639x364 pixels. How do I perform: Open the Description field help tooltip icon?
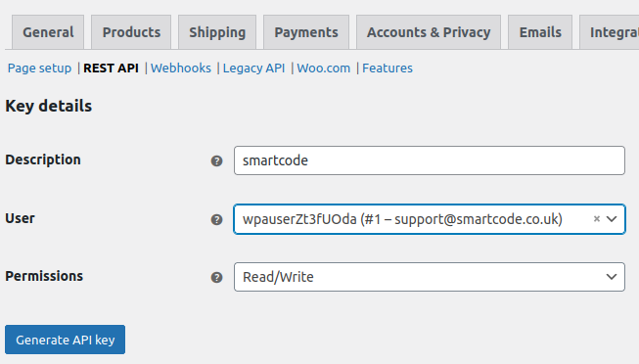(x=216, y=161)
